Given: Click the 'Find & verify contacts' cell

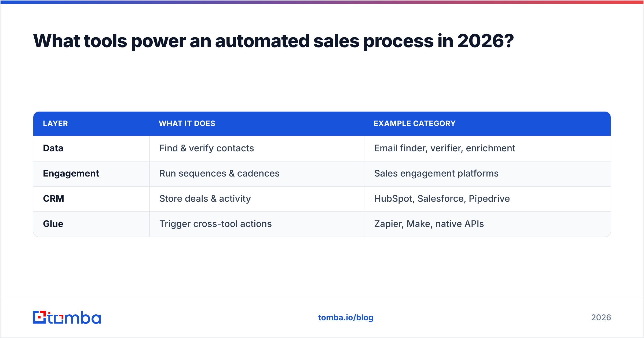Looking at the screenshot, I should click(x=257, y=148).
